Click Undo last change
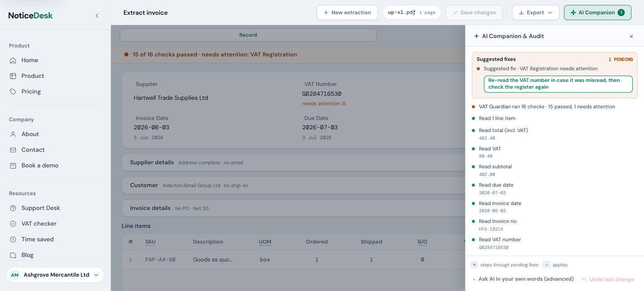Viewport: 644px width, 291px height. [608, 279]
